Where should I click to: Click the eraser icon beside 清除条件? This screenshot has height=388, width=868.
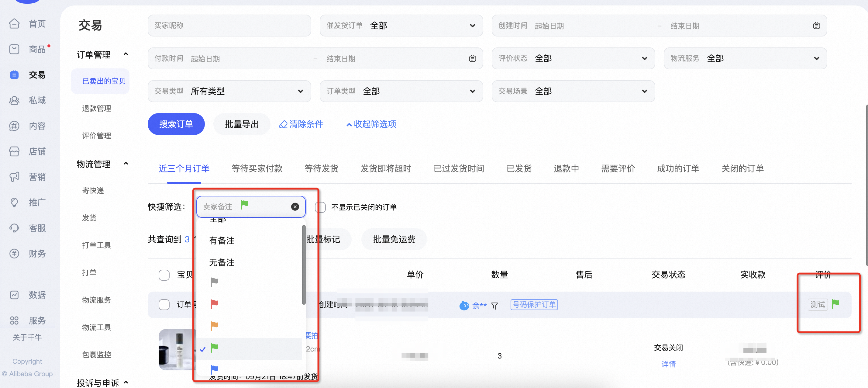[x=283, y=124]
